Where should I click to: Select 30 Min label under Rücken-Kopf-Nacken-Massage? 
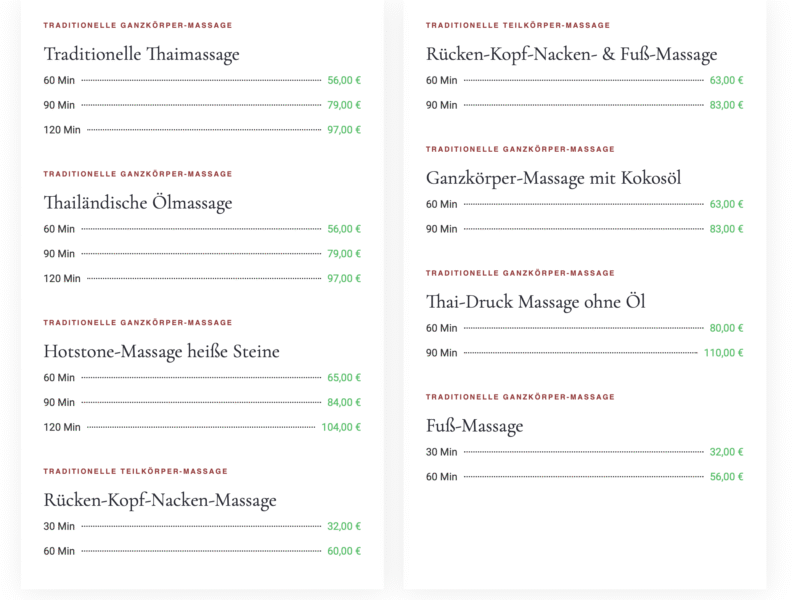pyautogui.click(x=59, y=526)
